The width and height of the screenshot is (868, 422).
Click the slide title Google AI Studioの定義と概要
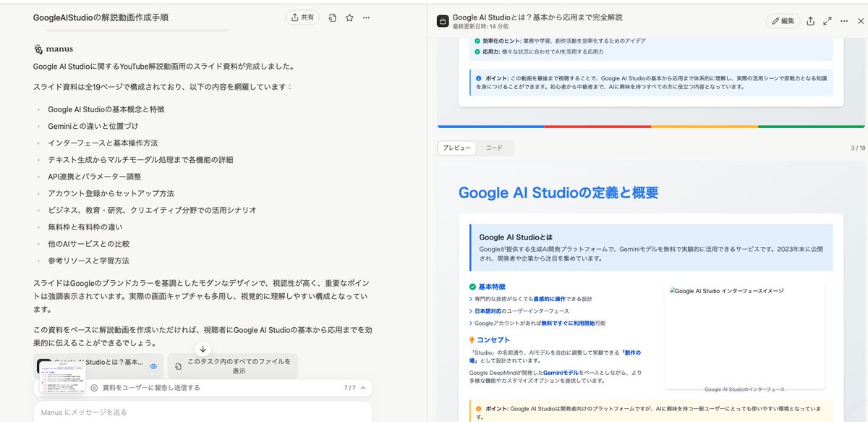click(558, 193)
